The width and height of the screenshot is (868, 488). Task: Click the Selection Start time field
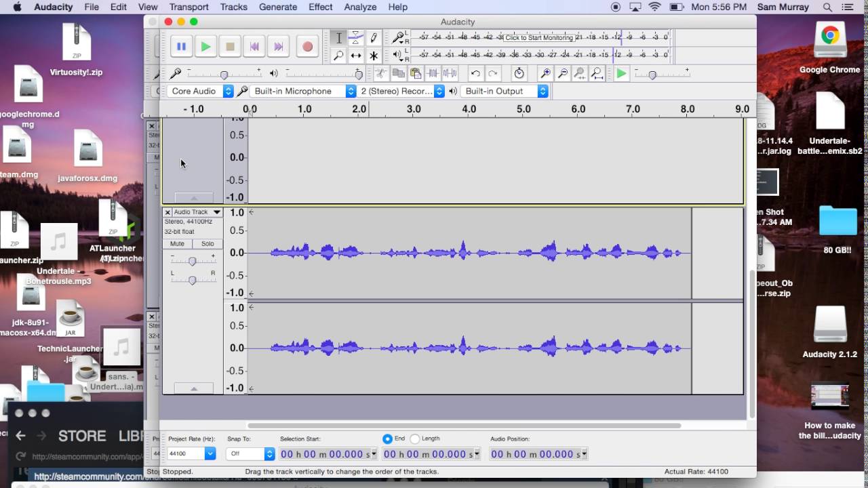(x=330, y=454)
